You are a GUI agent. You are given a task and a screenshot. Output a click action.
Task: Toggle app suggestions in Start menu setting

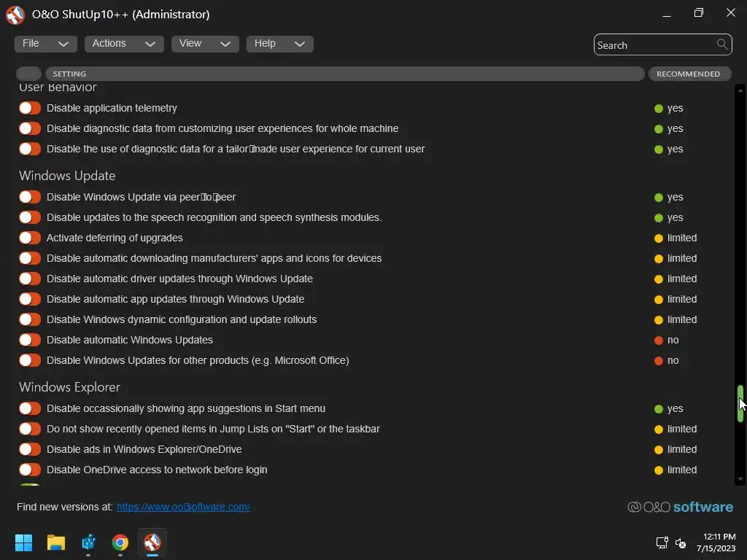point(29,409)
